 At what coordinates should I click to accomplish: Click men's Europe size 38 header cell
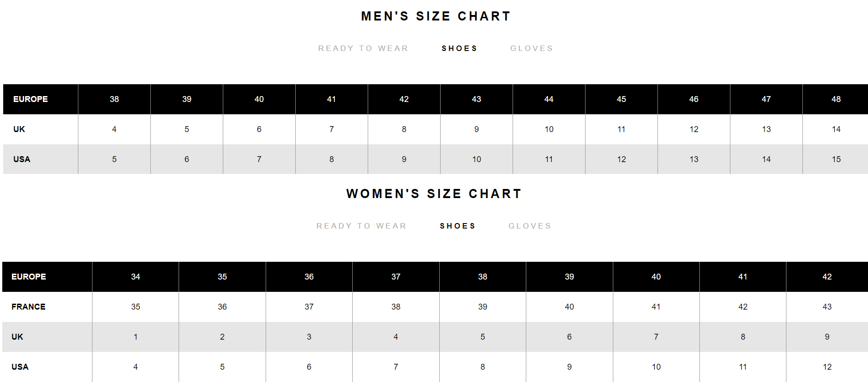coord(114,99)
